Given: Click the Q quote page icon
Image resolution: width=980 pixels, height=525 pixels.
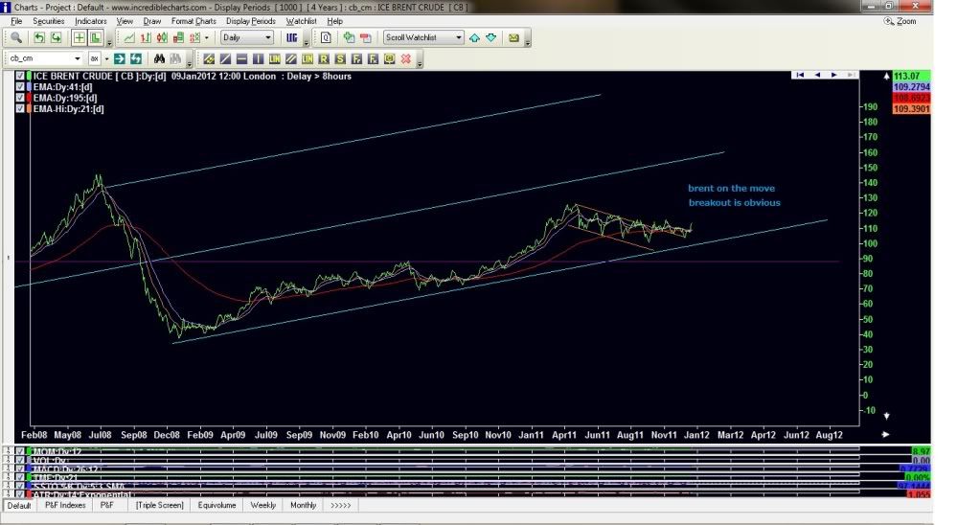Looking at the screenshot, I should [x=326, y=37].
